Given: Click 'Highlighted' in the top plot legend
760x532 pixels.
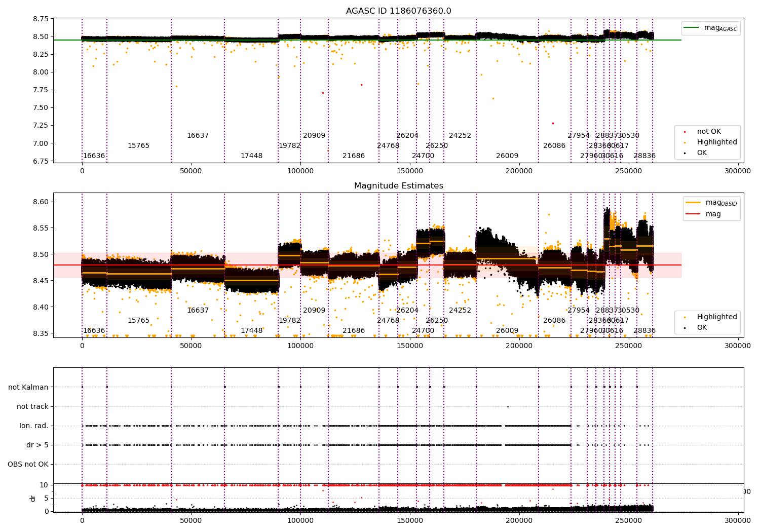Looking at the screenshot, I should click(x=712, y=142).
